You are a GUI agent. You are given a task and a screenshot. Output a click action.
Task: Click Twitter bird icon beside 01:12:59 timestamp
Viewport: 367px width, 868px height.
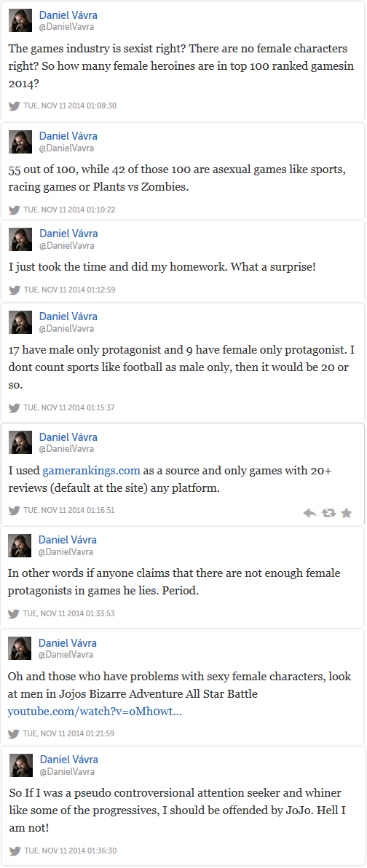(x=15, y=290)
